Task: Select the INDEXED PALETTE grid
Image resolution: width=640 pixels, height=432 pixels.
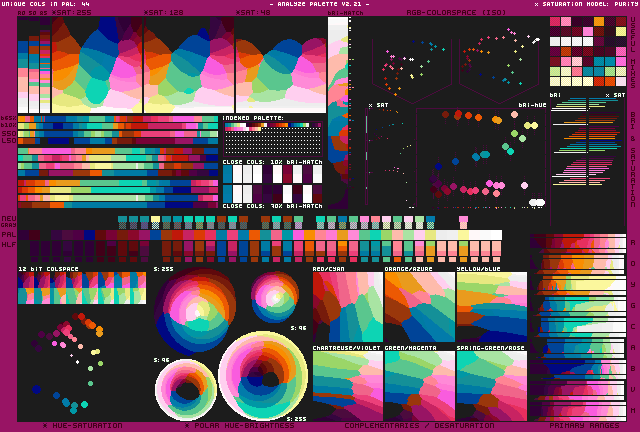Action: click(x=273, y=138)
